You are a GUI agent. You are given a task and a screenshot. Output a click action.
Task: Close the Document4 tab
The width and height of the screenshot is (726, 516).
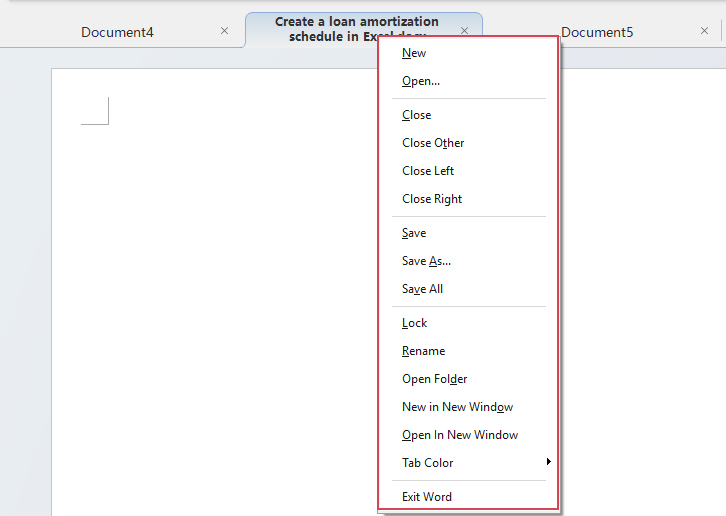(224, 31)
